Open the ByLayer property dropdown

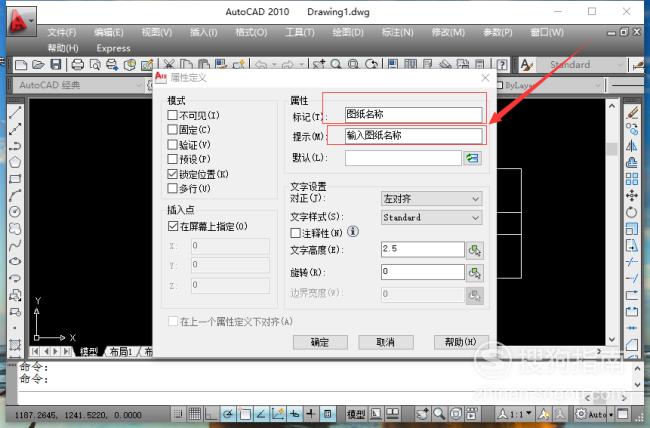[x=549, y=85]
